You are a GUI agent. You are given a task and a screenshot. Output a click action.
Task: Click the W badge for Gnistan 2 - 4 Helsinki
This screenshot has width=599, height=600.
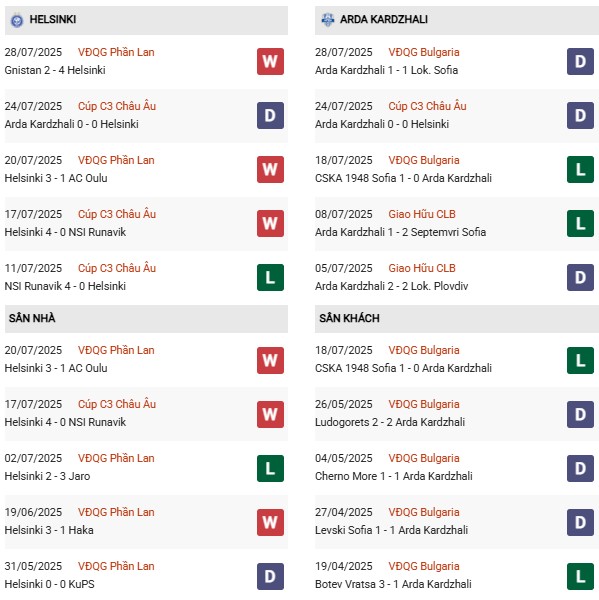pos(270,61)
